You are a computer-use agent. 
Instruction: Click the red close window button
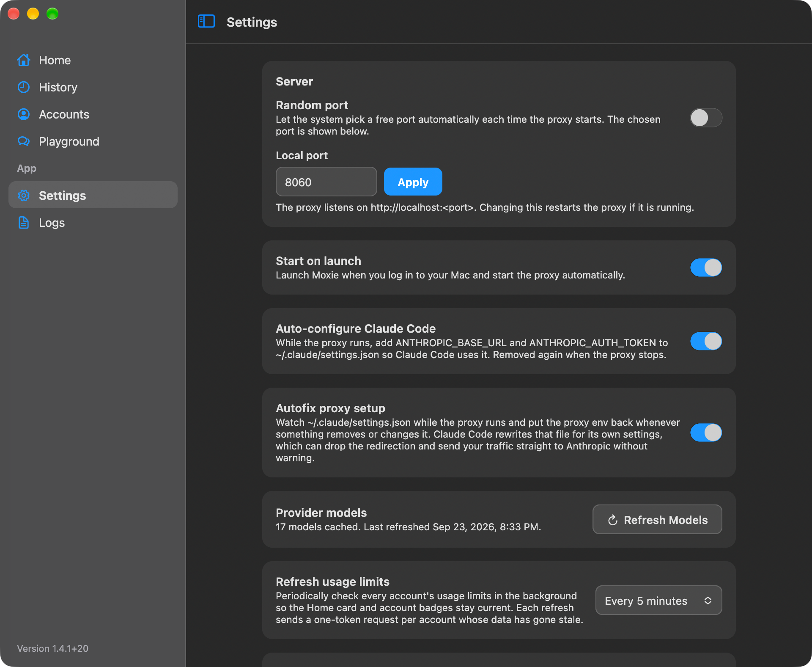click(14, 14)
